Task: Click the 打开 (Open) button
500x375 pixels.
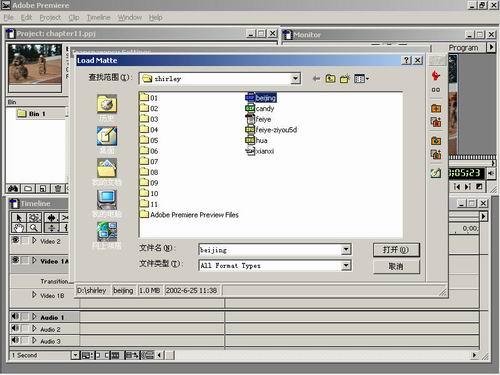Action: tap(396, 250)
